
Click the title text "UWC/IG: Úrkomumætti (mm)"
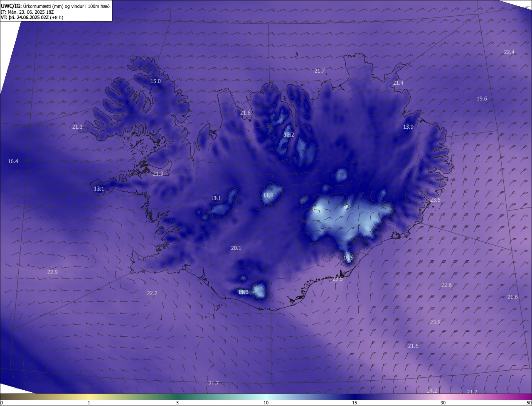pos(32,6)
